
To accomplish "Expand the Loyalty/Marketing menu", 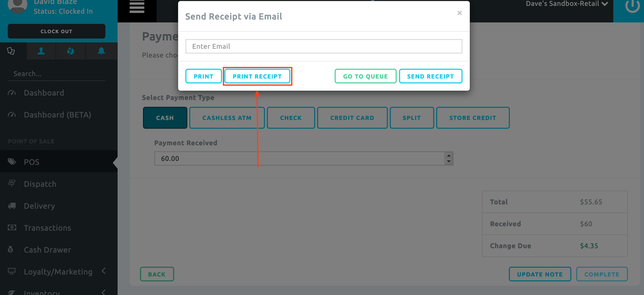I will 58,272.
